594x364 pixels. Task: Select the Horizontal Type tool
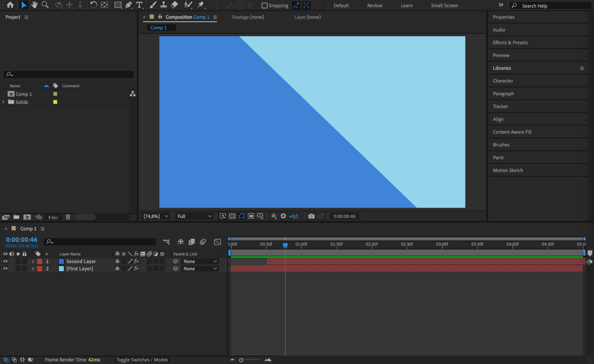(x=139, y=5)
